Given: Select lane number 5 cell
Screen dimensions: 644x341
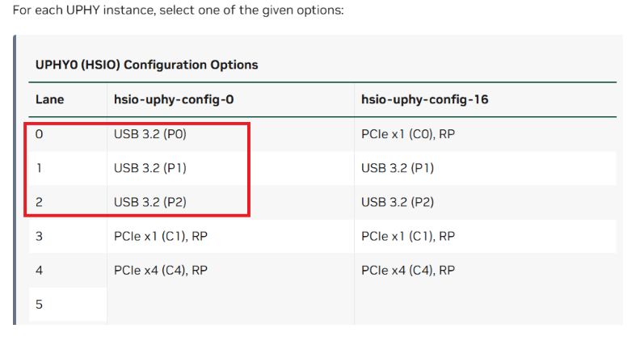Looking at the screenshot, I should [39, 304].
